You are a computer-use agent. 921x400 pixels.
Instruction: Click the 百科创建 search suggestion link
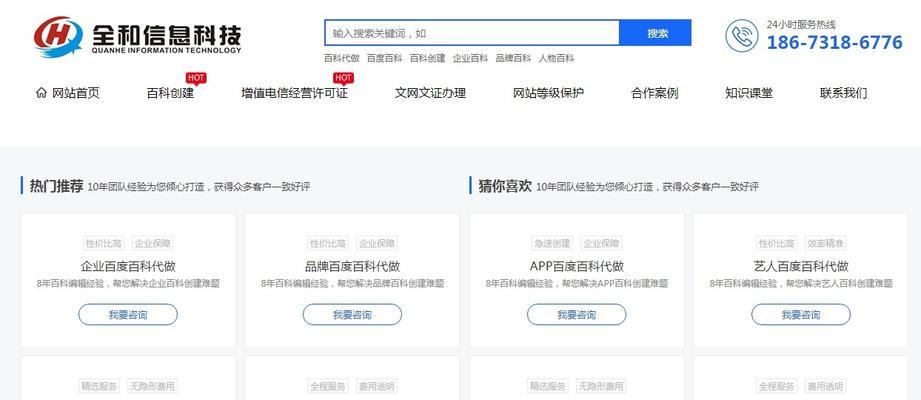click(428, 58)
